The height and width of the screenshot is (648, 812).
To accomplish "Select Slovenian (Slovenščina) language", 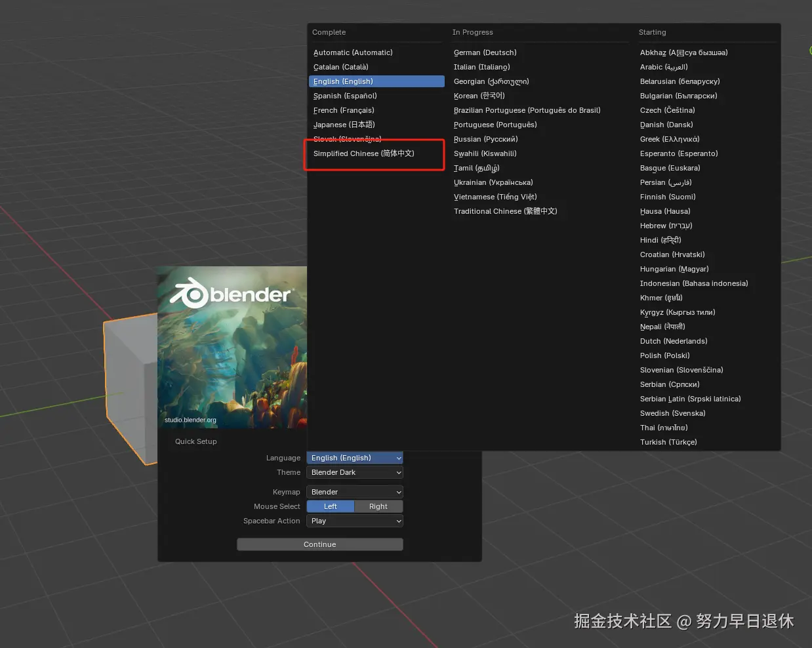I will [707, 370].
